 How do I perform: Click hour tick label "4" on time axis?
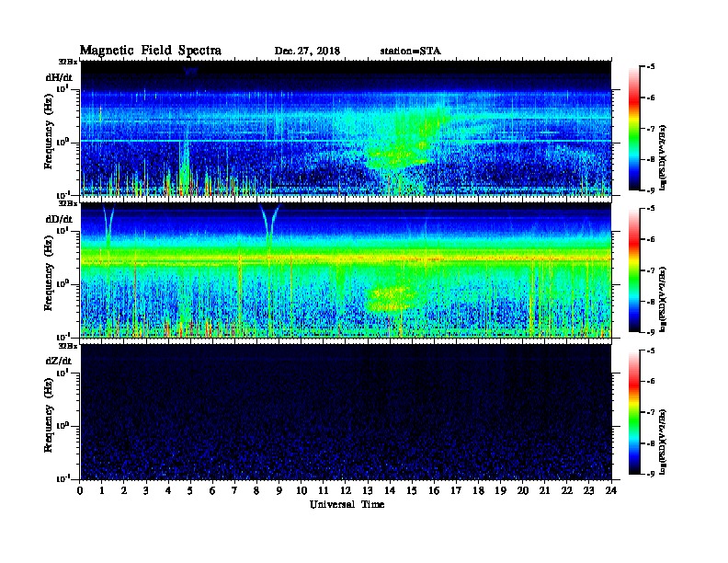pyautogui.click(x=168, y=490)
